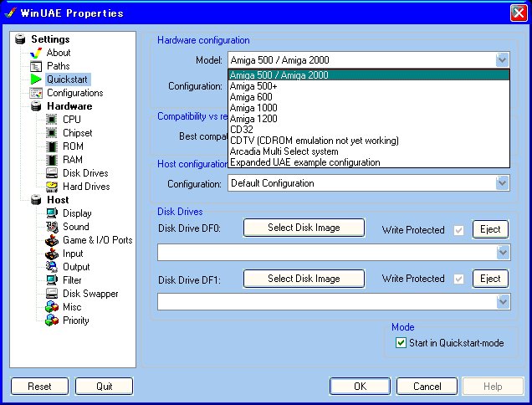The image size is (532, 405).
Task: Click the green Quickstart arrow icon
Action: (36, 79)
